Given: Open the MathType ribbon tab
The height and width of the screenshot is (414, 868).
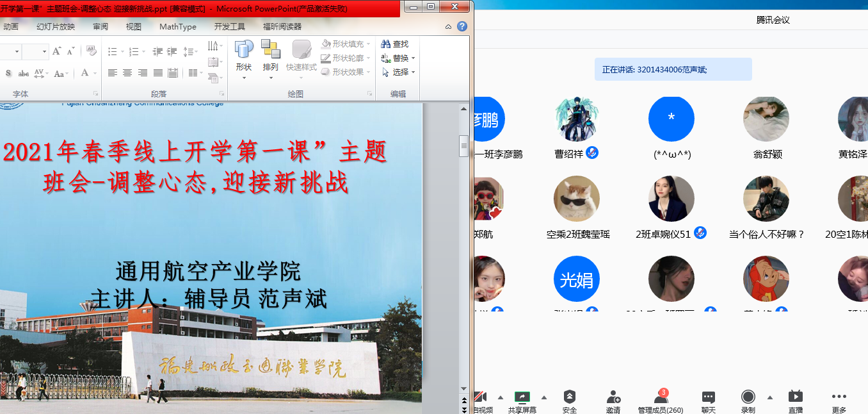Looking at the screenshot, I should [178, 27].
